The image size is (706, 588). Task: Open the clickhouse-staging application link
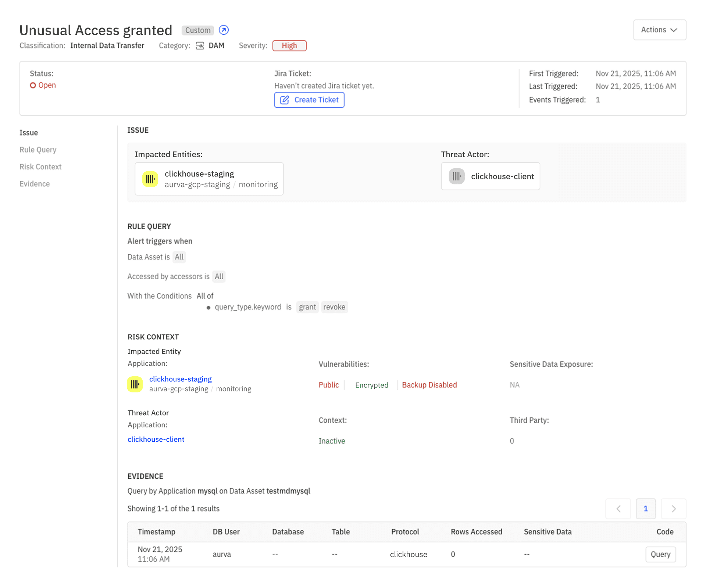[x=180, y=379]
